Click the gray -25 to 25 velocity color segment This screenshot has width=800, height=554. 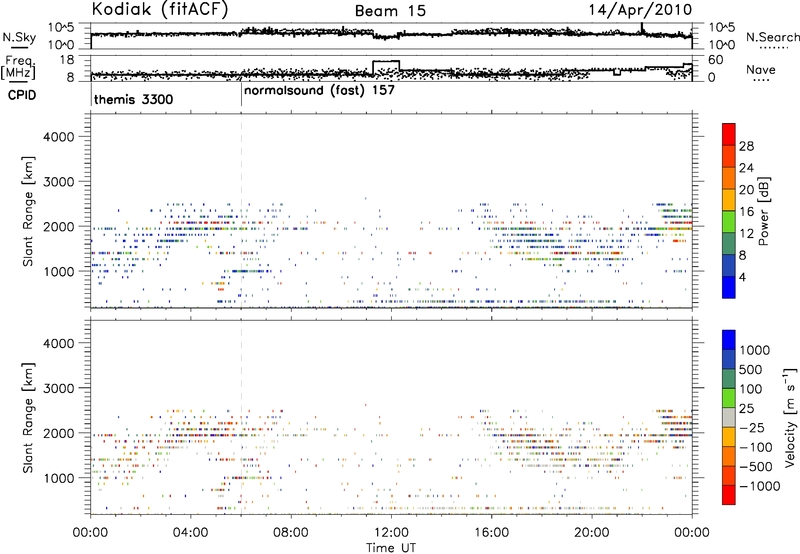click(729, 417)
